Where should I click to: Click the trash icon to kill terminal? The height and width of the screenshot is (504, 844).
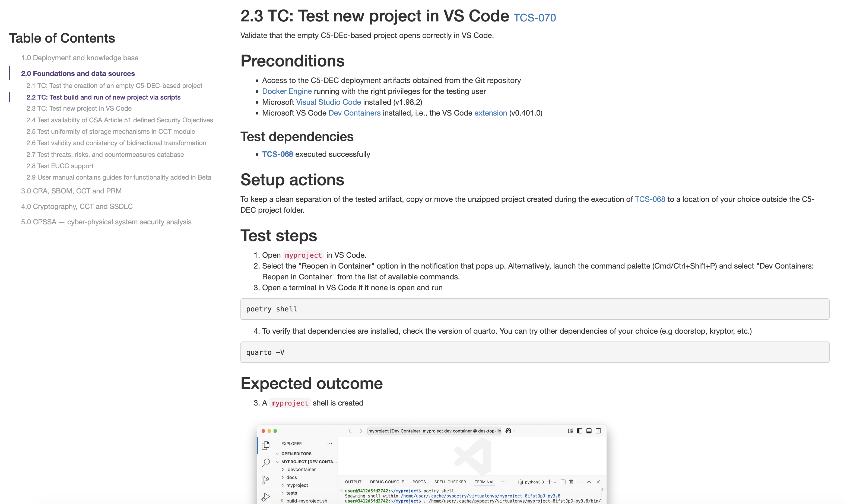pos(571,482)
